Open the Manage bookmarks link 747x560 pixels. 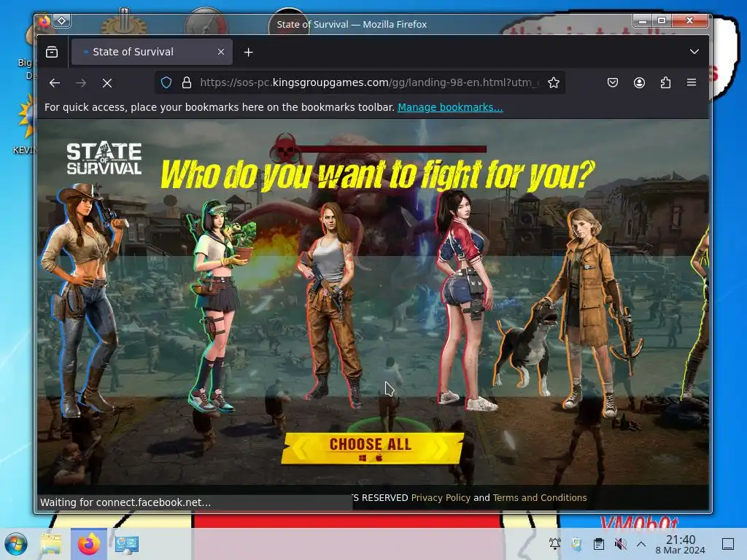click(450, 107)
